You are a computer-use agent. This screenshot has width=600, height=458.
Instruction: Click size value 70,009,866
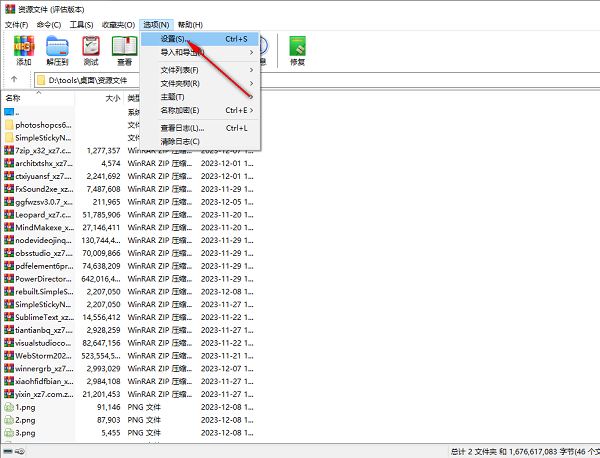[101, 253]
